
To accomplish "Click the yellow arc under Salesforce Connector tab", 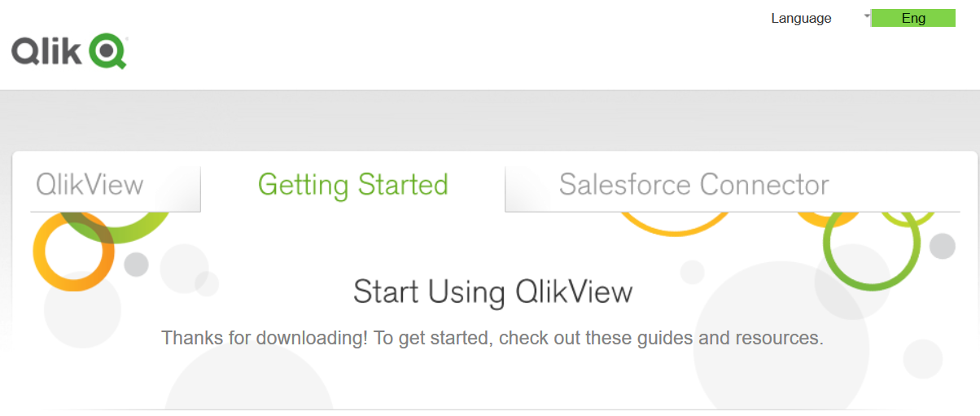I will [x=676, y=226].
